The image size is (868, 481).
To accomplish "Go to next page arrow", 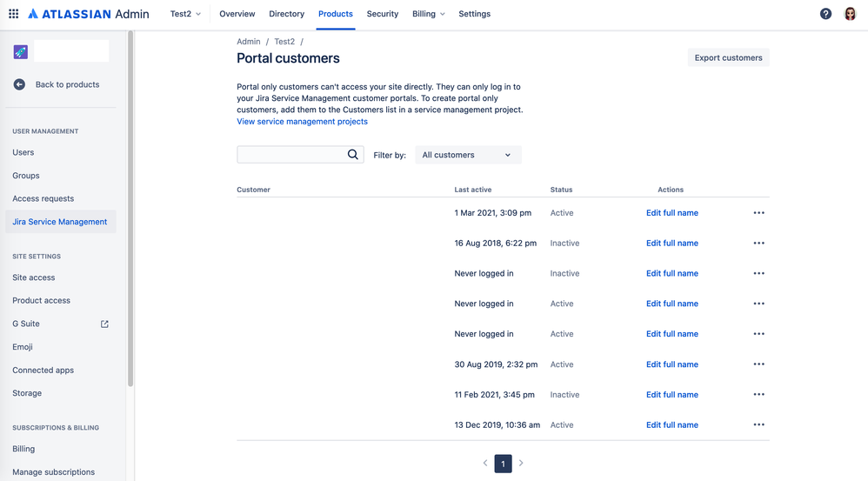I will tap(521, 463).
